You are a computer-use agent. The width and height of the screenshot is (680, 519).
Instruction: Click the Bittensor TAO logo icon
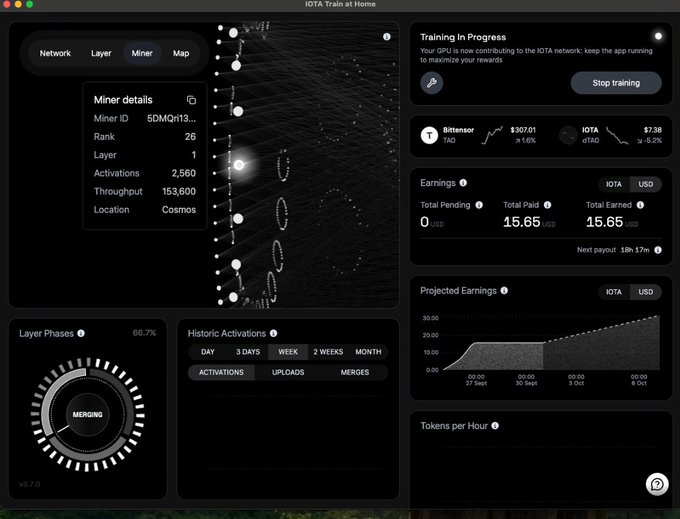tap(429, 135)
